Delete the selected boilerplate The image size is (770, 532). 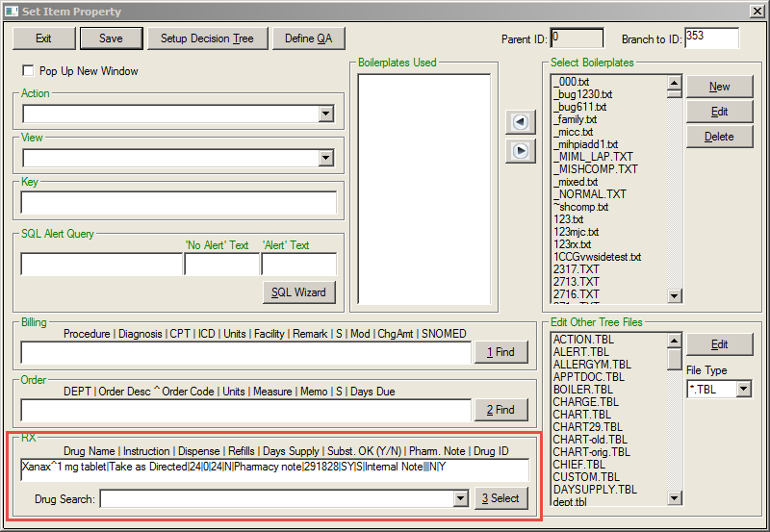click(x=719, y=137)
